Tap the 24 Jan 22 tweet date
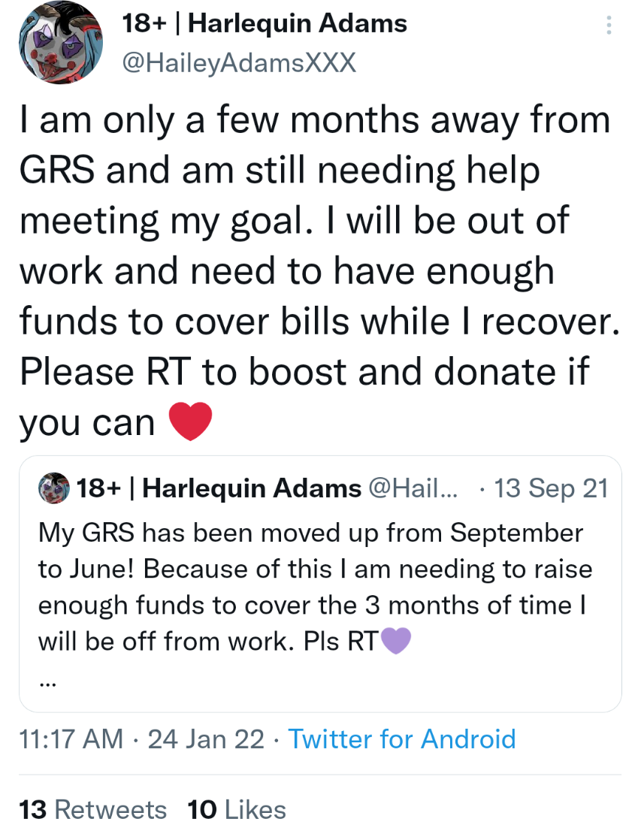 click(206, 739)
